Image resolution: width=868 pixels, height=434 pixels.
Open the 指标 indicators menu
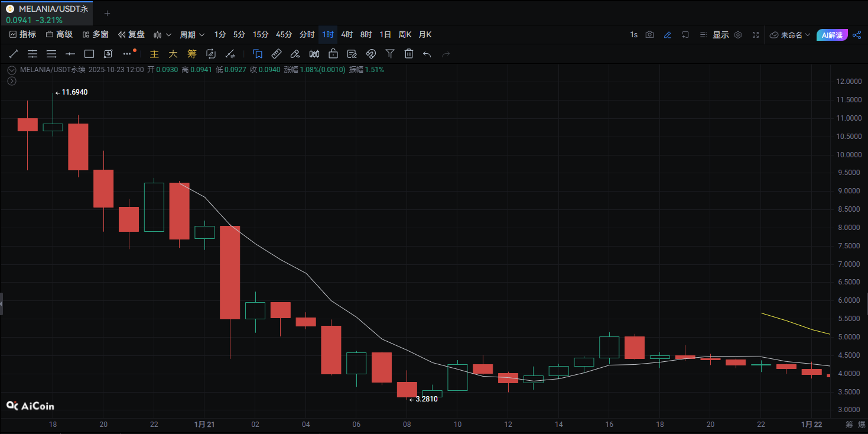click(22, 35)
